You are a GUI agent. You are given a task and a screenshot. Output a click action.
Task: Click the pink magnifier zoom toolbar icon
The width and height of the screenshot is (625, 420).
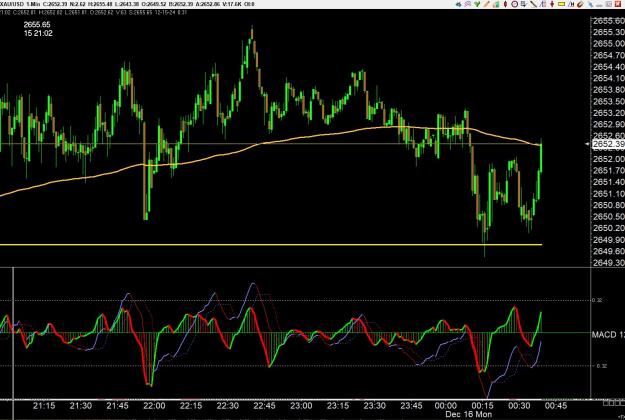pos(468,4)
